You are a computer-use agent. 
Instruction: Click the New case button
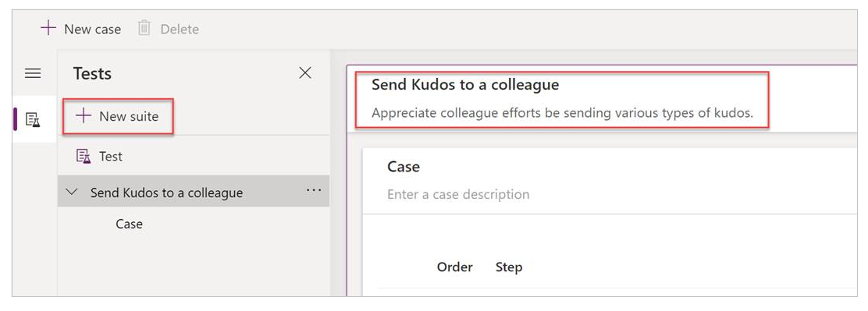(81, 29)
